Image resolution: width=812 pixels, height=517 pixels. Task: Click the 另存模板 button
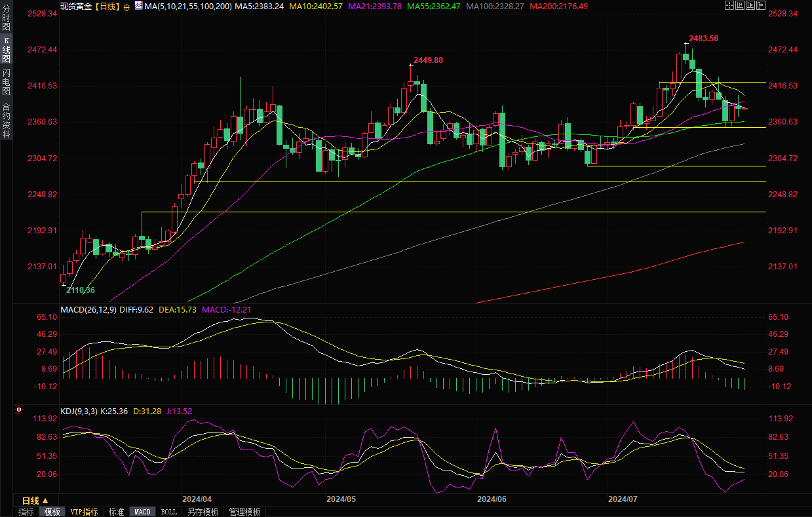(203, 512)
